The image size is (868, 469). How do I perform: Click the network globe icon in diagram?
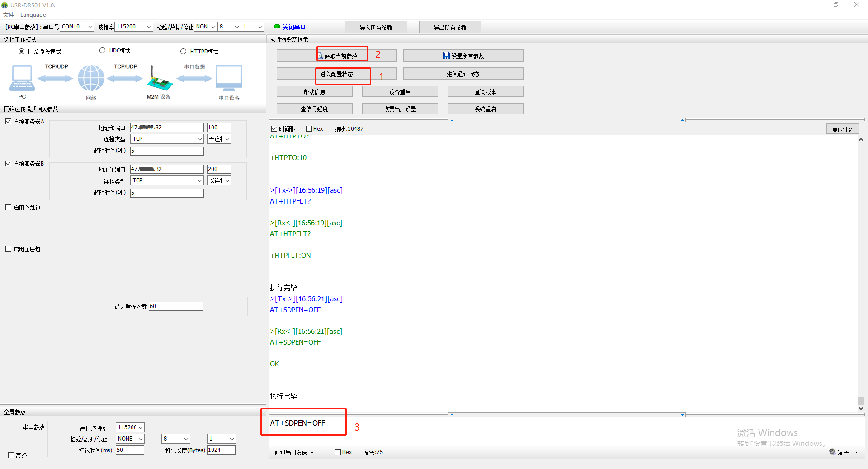91,78
